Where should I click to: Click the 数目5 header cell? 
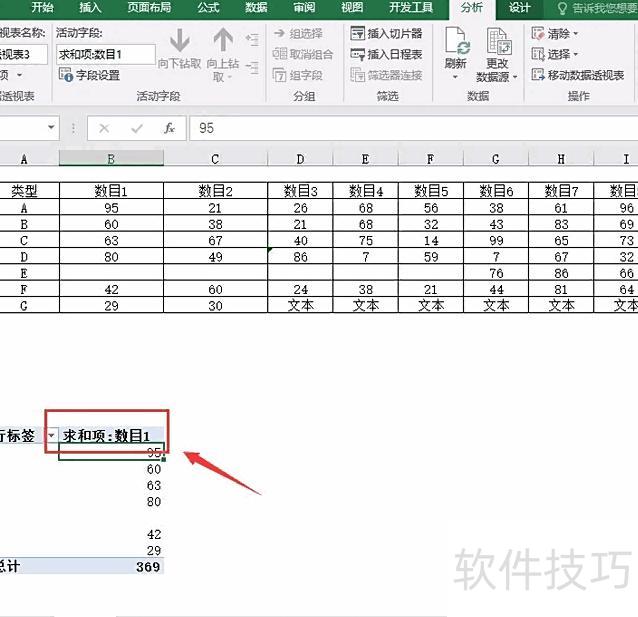[430, 190]
